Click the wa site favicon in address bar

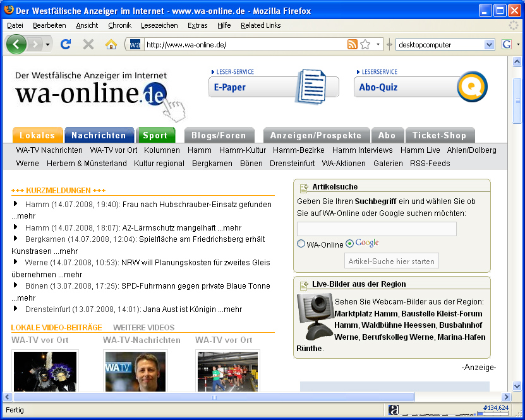click(135, 44)
